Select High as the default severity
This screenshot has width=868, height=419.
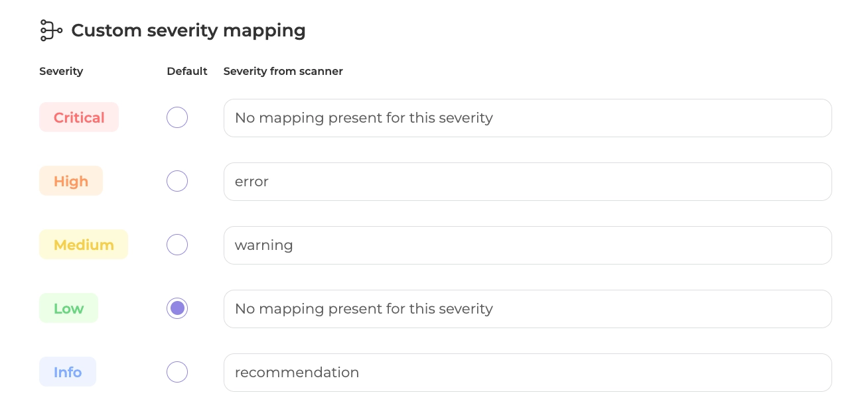pyautogui.click(x=177, y=182)
